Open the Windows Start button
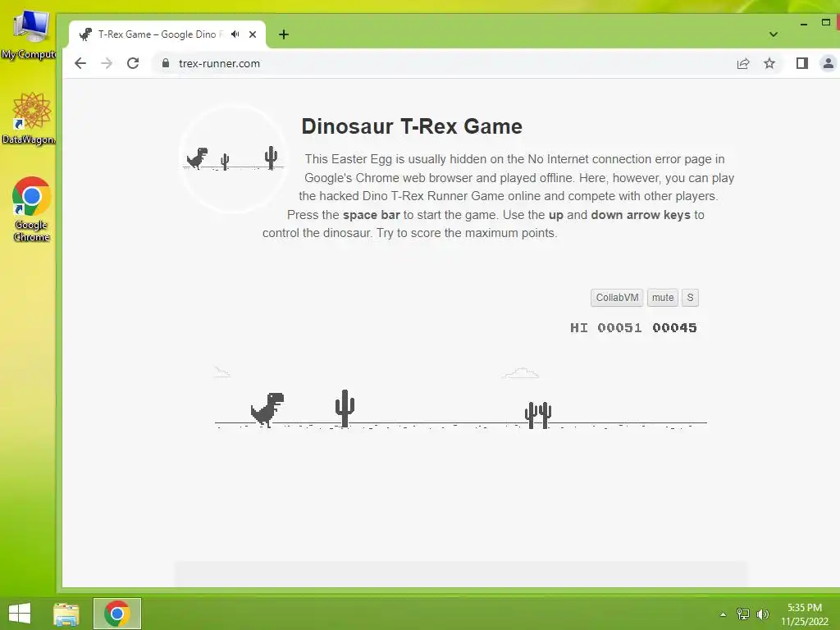This screenshot has width=840, height=630. pos(20,614)
